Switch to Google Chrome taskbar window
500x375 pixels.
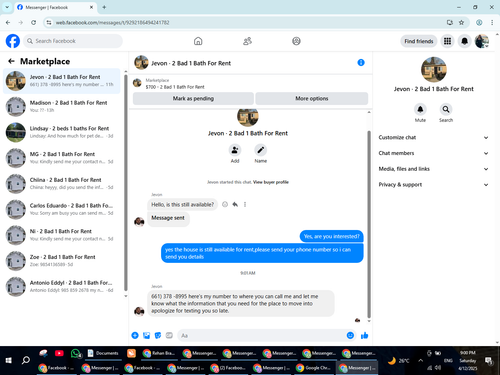click(x=314, y=368)
